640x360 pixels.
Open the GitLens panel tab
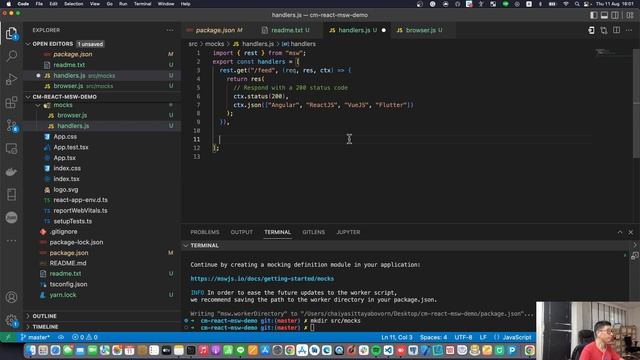(x=313, y=232)
